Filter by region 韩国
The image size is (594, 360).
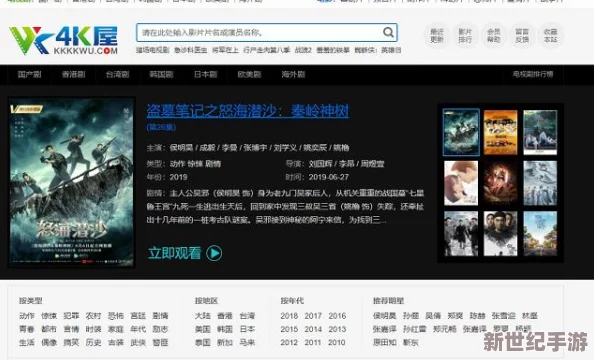tap(225, 329)
